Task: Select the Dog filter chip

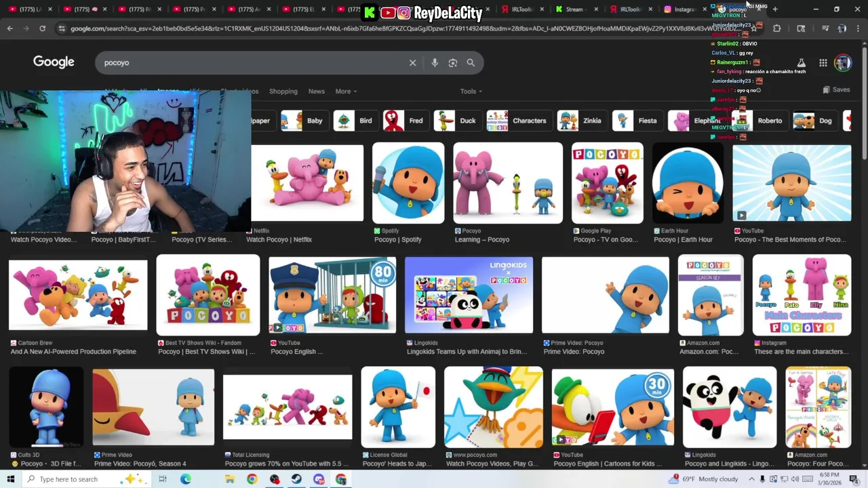Action: pyautogui.click(x=814, y=121)
